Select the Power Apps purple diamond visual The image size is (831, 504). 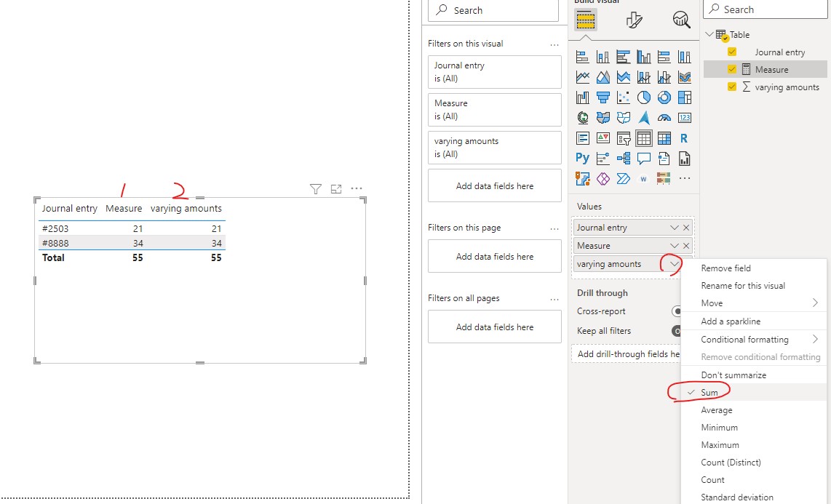pyautogui.click(x=603, y=179)
